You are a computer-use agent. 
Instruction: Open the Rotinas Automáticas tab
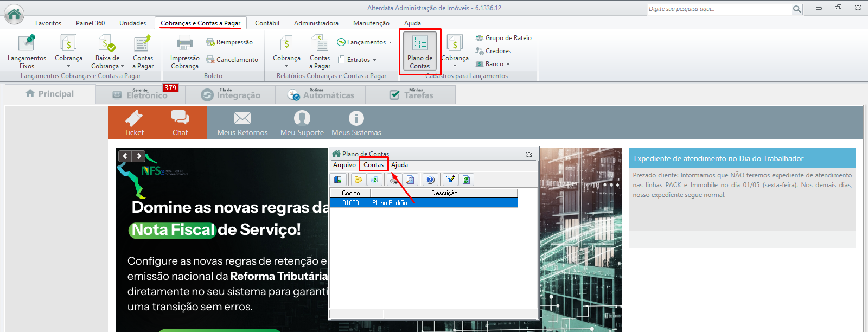(x=321, y=94)
